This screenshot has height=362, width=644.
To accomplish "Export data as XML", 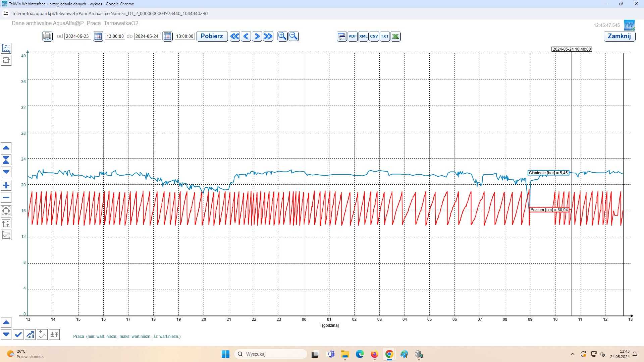I will [363, 36].
